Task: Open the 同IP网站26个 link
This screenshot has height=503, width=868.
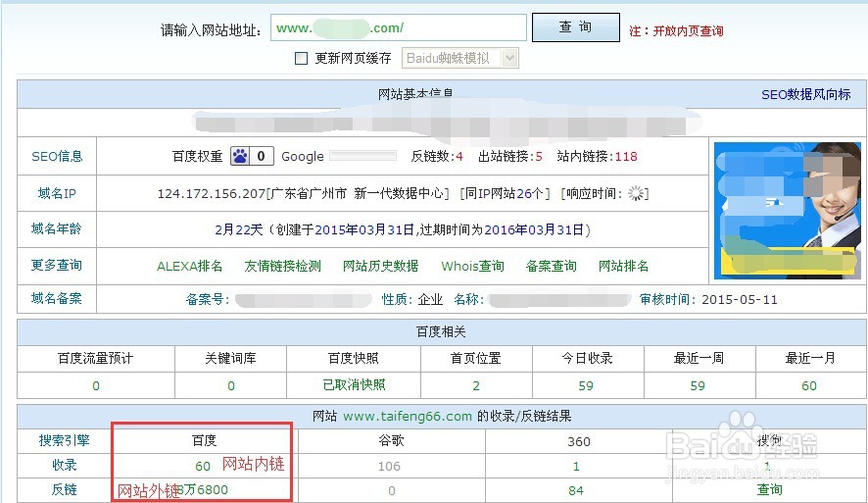Action: (504, 193)
